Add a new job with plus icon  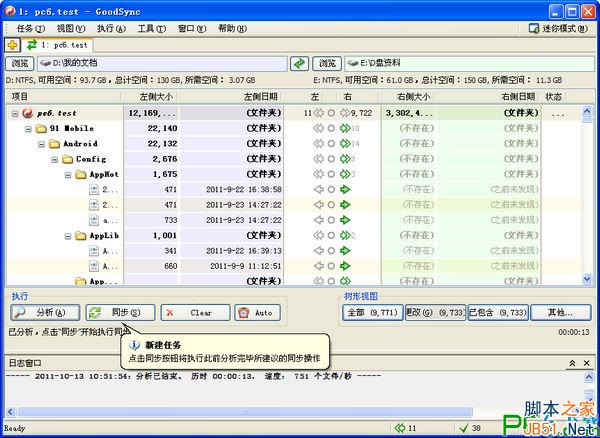pyautogui.click(x=12, y=46)
